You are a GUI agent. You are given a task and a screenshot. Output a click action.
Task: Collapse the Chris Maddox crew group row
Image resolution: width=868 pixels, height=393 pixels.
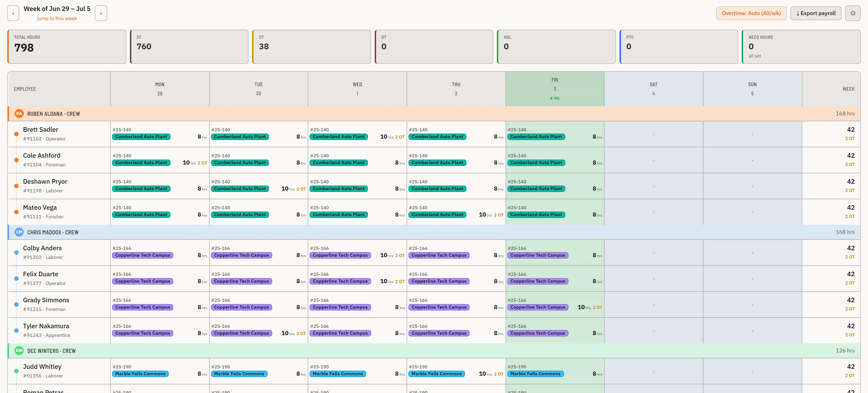(434, 232)
